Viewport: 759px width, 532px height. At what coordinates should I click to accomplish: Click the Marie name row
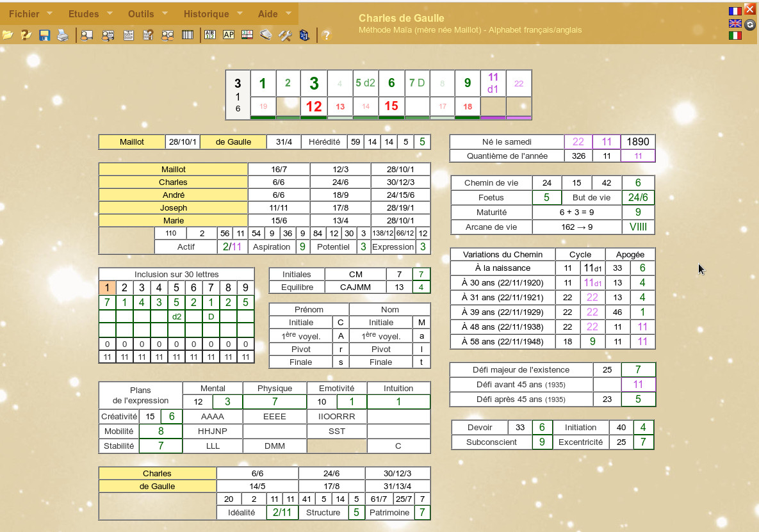pos(174,220)
